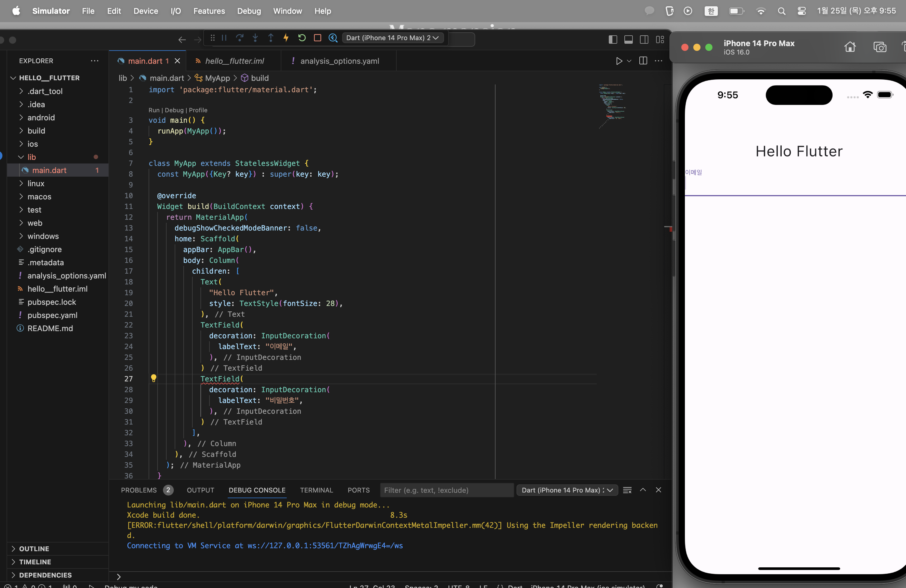
Task: Click the Step Over debug icon
Action: pyautogui.click(x=239, y=38)
